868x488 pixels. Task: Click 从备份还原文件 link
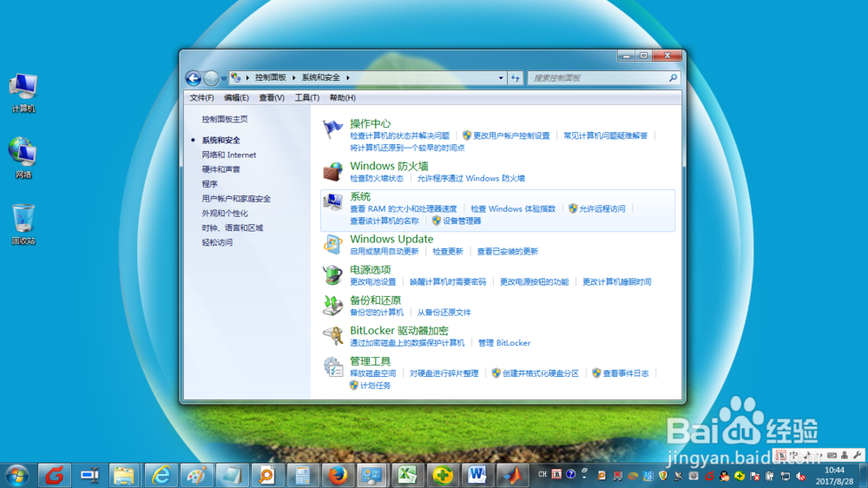[x=444, y=313]
